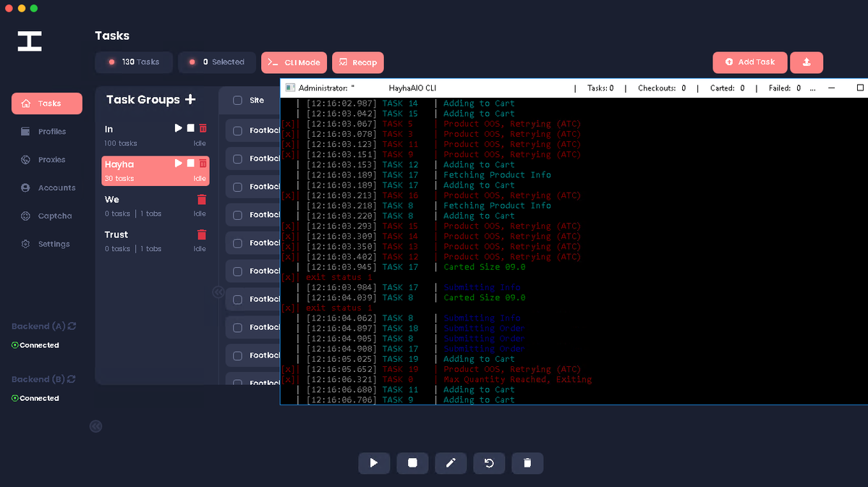Maximize the HayhaAIO CLI window
The image size is (868, 487).
[x=860, y=88]
